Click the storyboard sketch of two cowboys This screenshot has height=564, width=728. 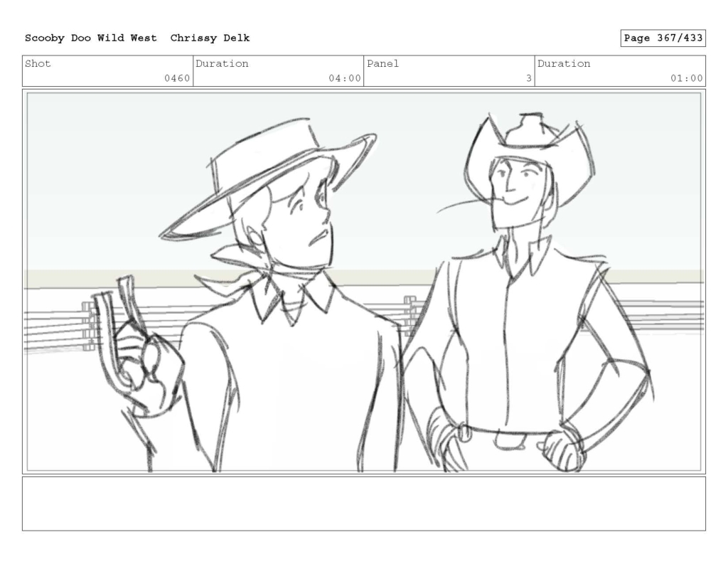pyautogui.click(x=364, y=282)
